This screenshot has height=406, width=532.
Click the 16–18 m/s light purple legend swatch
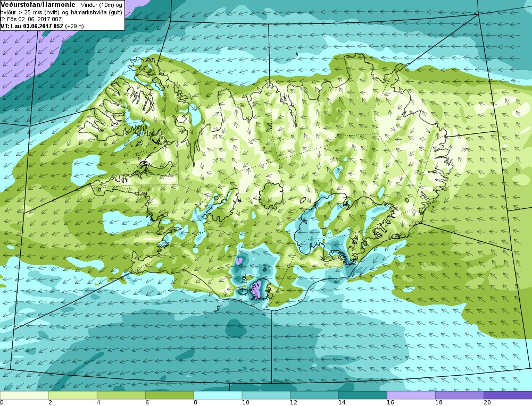click(x=411, y=395)
